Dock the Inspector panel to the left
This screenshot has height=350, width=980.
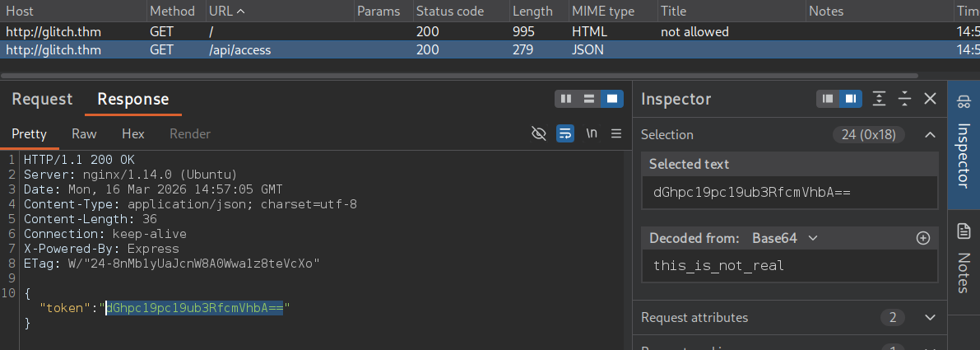click(x=828, y=99)
